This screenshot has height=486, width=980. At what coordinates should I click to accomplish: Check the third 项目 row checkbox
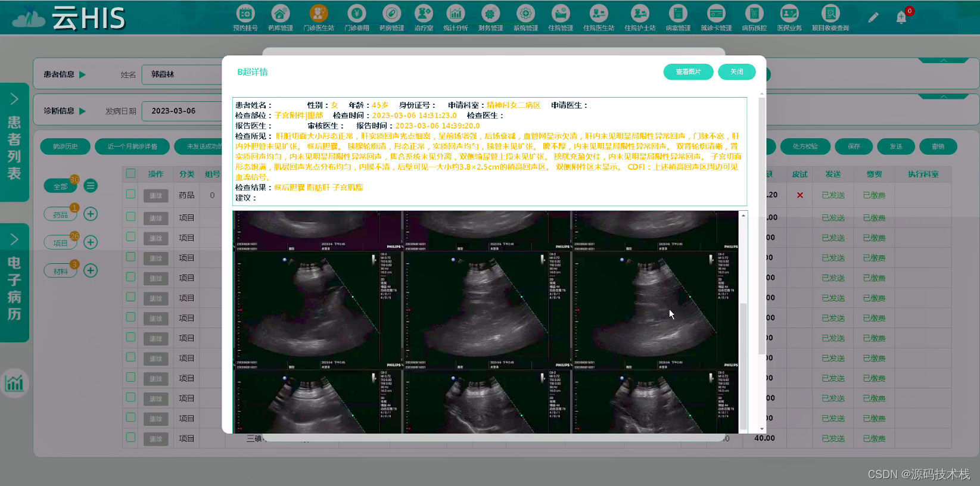coord(130,257)
